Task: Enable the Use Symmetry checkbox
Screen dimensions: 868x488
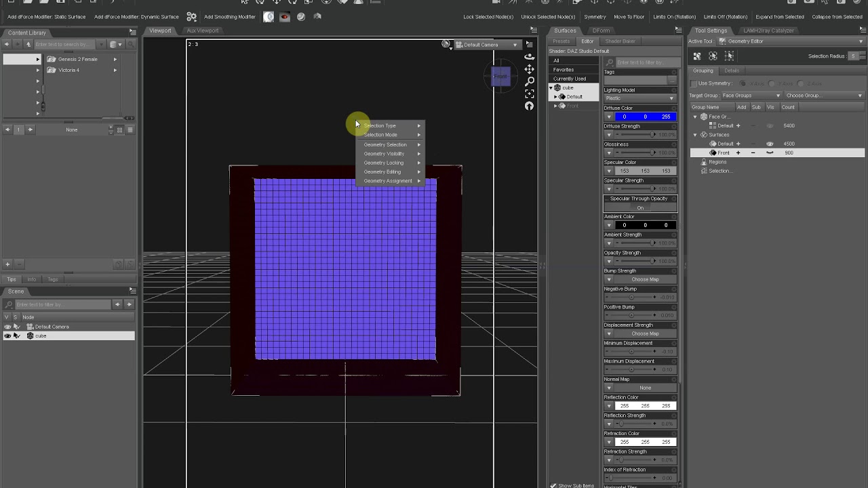Action: coord(694,83)
